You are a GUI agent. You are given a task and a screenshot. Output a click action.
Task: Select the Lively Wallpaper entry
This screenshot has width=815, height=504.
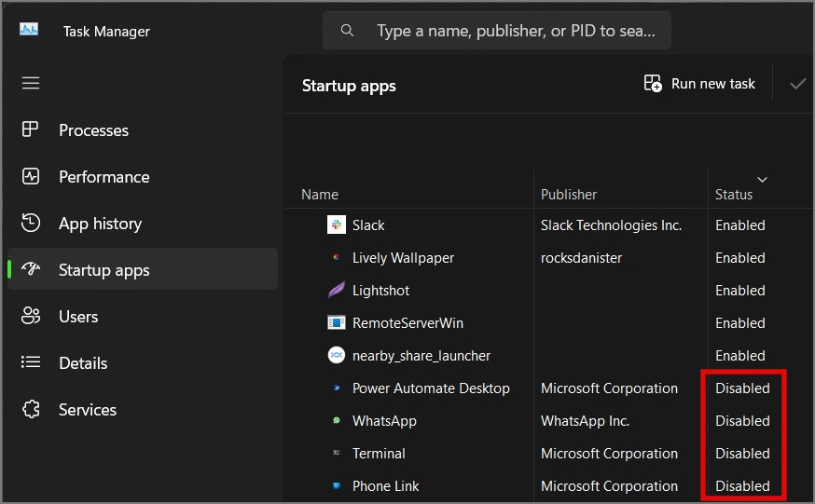click(x=403, y=257)
